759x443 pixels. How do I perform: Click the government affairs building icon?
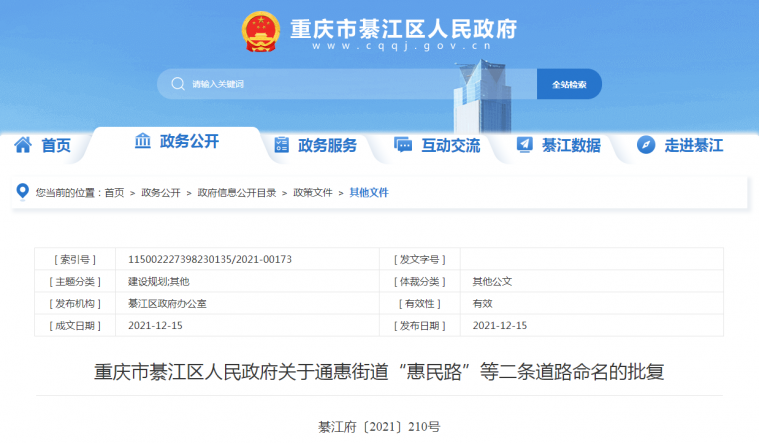pyautogui.click(x=143, y=141)
